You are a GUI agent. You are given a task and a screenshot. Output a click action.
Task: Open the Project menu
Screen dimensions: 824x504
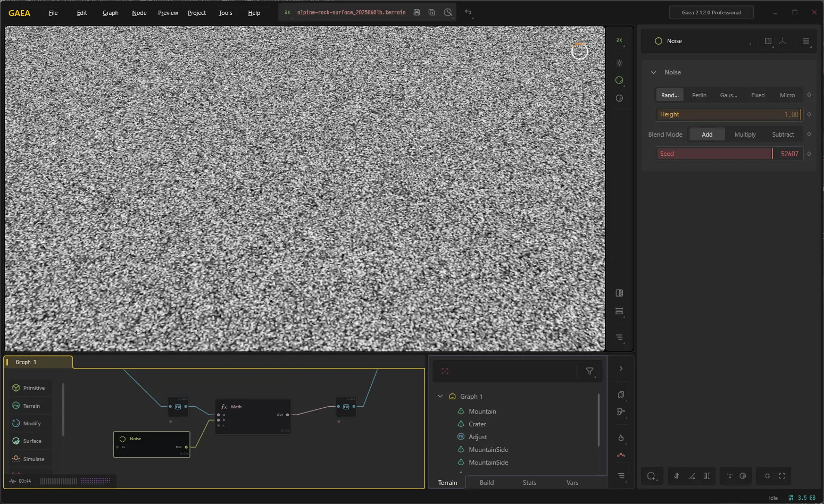(x=197, y=13)
